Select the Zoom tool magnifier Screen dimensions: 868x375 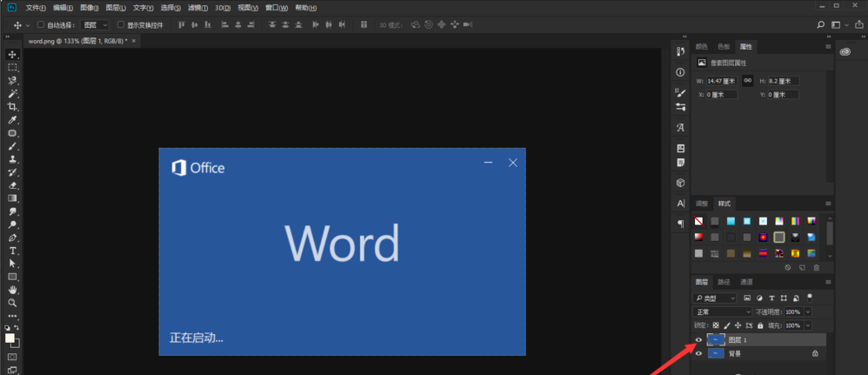coord(12,303)
